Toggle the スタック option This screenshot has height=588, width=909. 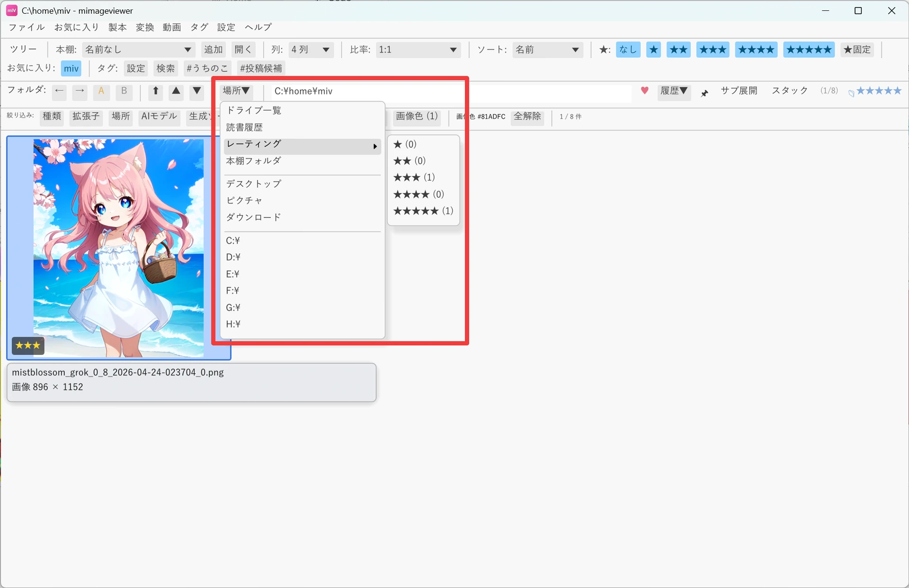790,91
